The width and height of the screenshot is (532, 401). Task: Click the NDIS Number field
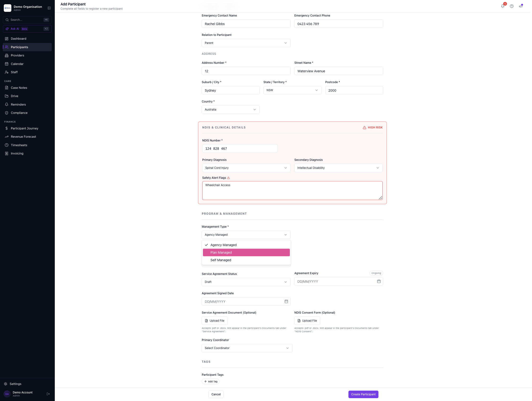240,149
